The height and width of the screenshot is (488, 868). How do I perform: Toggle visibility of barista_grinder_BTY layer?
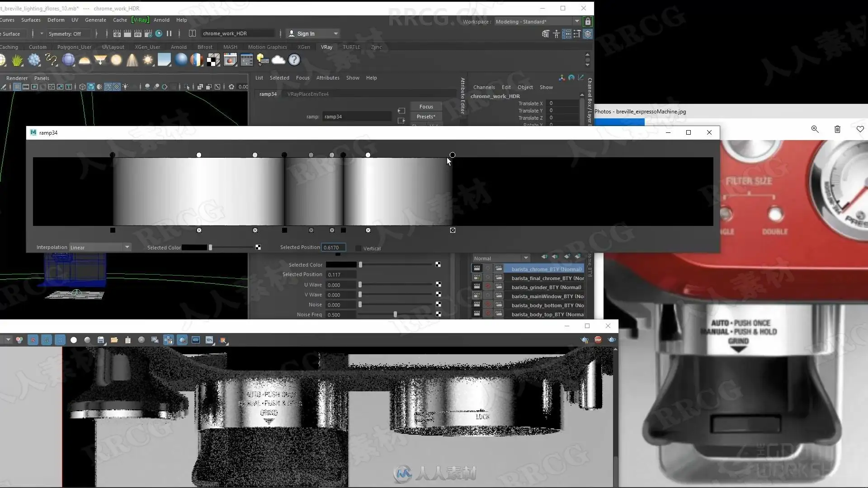(476, 287)
